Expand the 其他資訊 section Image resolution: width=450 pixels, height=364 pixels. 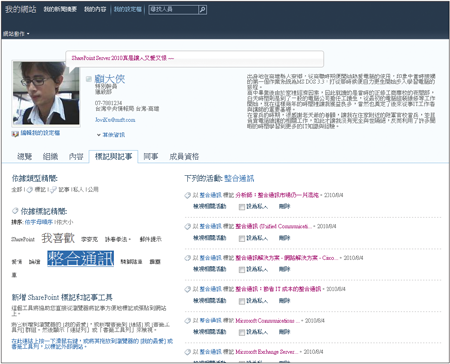111,135
